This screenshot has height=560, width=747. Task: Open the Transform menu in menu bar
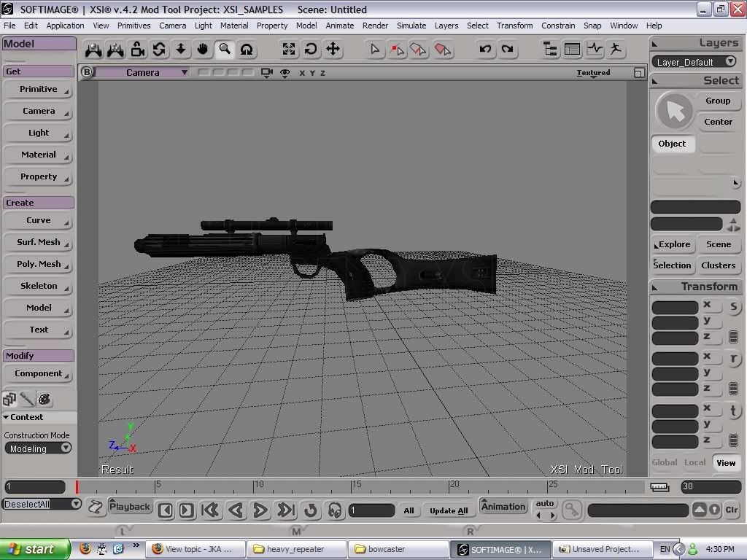click(514, 26)
